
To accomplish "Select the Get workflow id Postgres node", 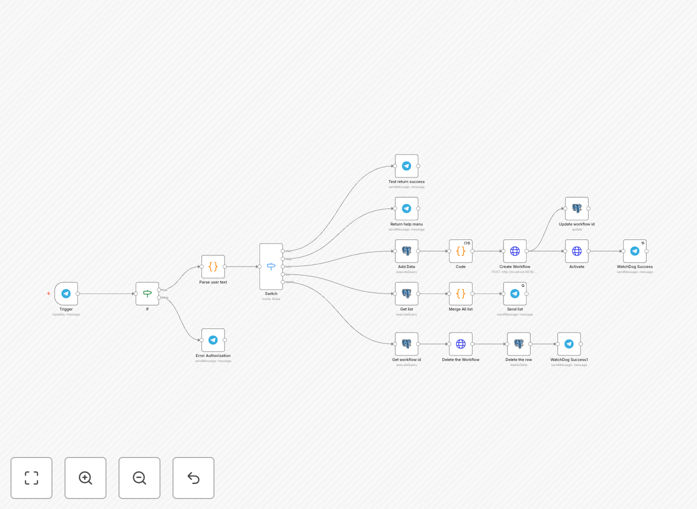I will [x=406, y=344].
